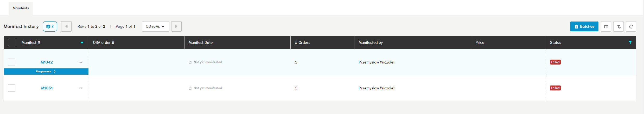Open three-dot menu for M1031
The height and width of the screenshot is (114, 644).
tap(80, 88)
